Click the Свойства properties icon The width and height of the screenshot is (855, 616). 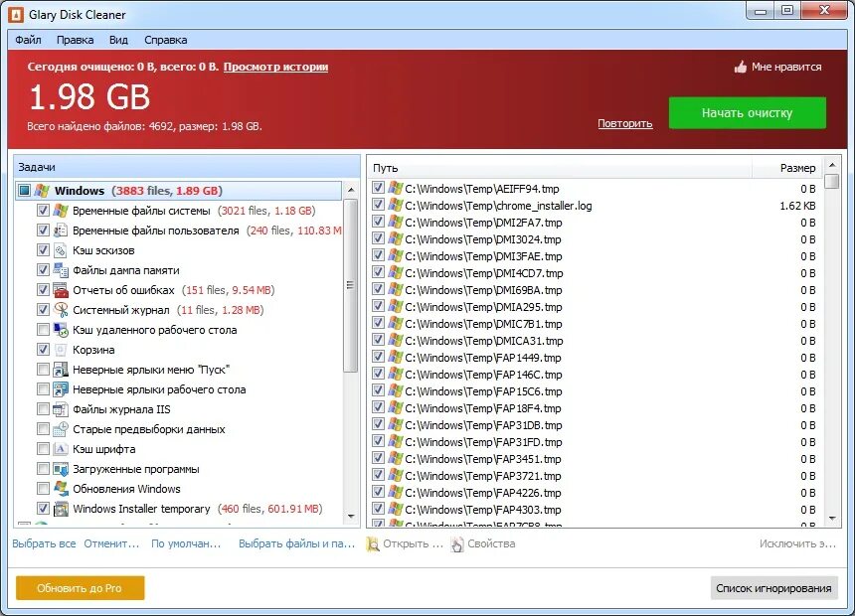[457, 544]
